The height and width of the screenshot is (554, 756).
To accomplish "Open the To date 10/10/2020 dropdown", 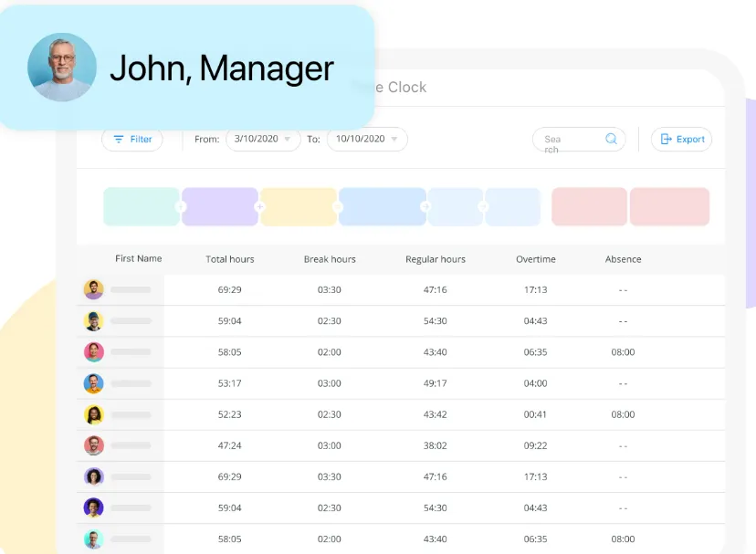I will (x=367, y=139).
